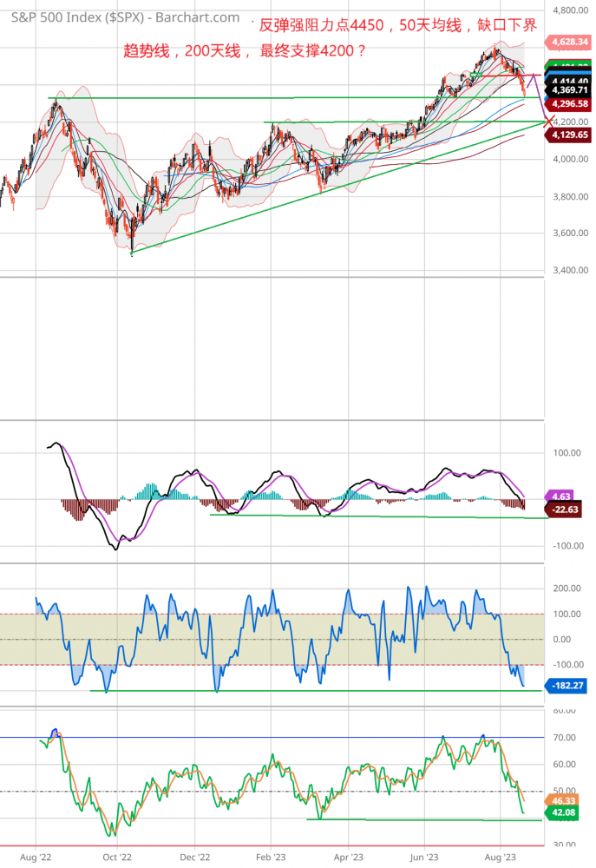The width and height of the screenshot is (596, 868).
Task: Click the 0.00 oscillator axis label
Action: click(x=561, y=640)
